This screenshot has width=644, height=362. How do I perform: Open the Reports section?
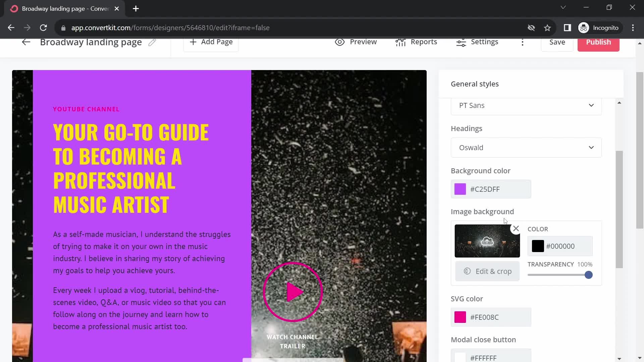(x=416, y=42)
